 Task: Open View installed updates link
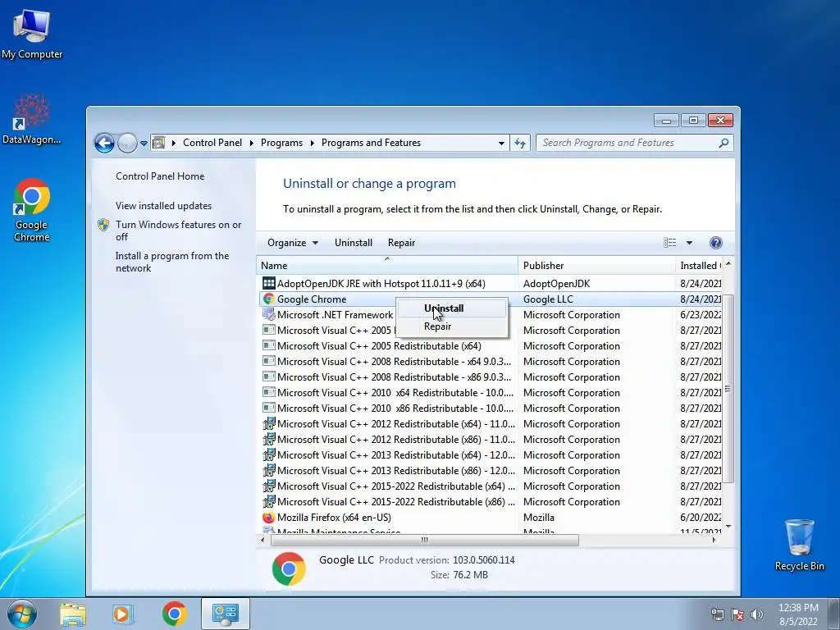[163, 206]
